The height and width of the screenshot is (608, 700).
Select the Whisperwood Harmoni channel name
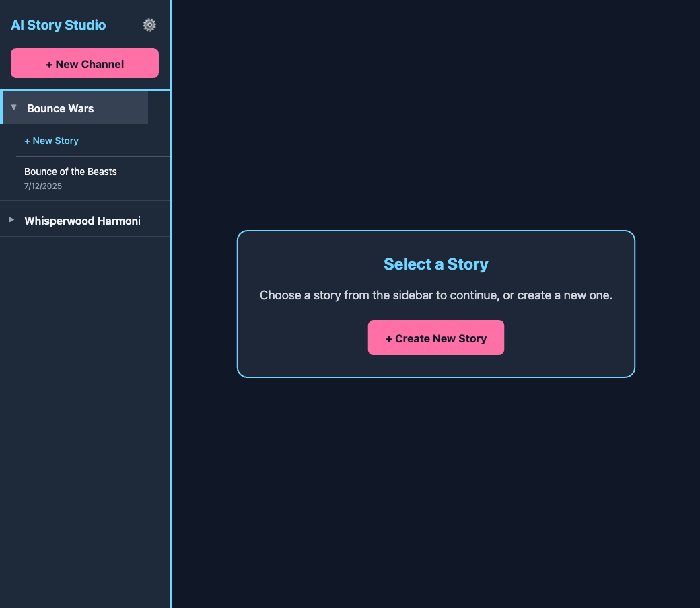tap(82, 221)
